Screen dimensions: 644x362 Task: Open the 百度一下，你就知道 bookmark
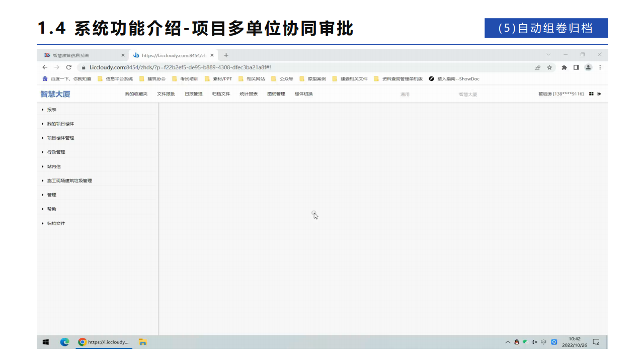click(x=67, y=79)
